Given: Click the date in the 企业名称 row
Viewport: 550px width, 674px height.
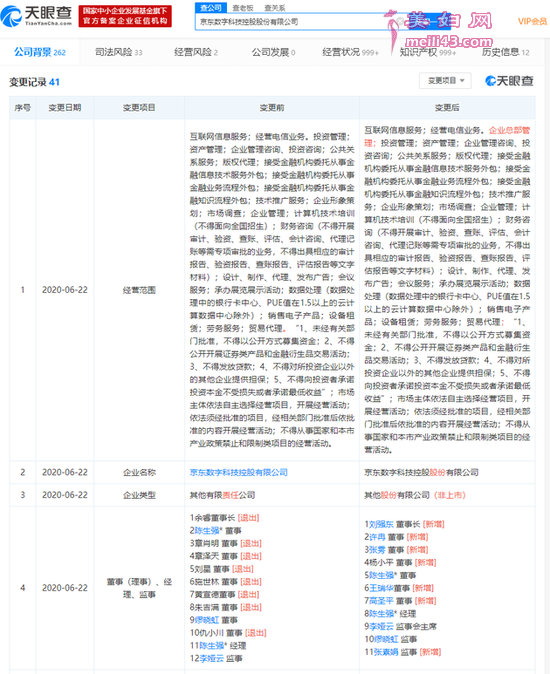Looking at the screenshot, I should pos(65,472).
